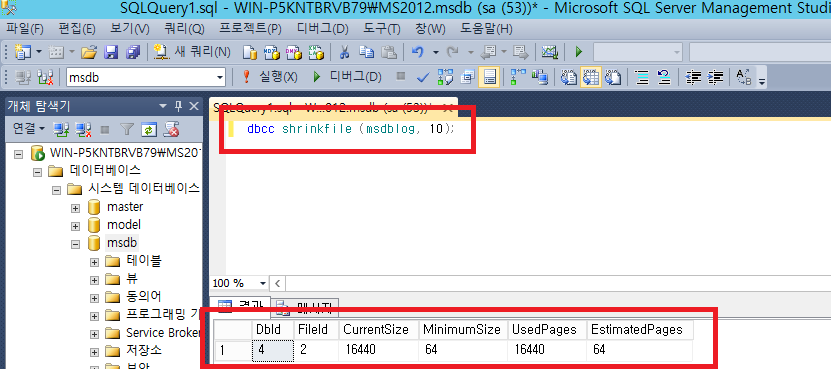Click the 실행(X) execute button

(x=270, y=78)
